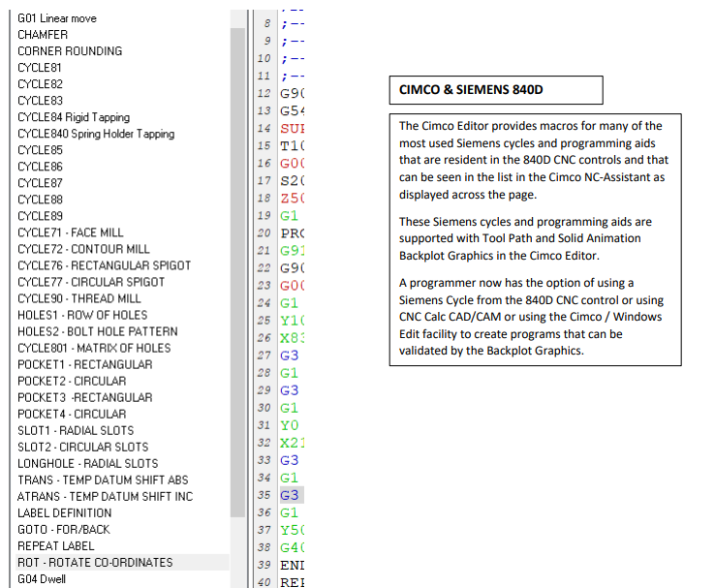This screenshot has height=588, width=715.
Task: Click highlighted G3 on line 35
Action: pyautogui.click(x=291, y=495)
